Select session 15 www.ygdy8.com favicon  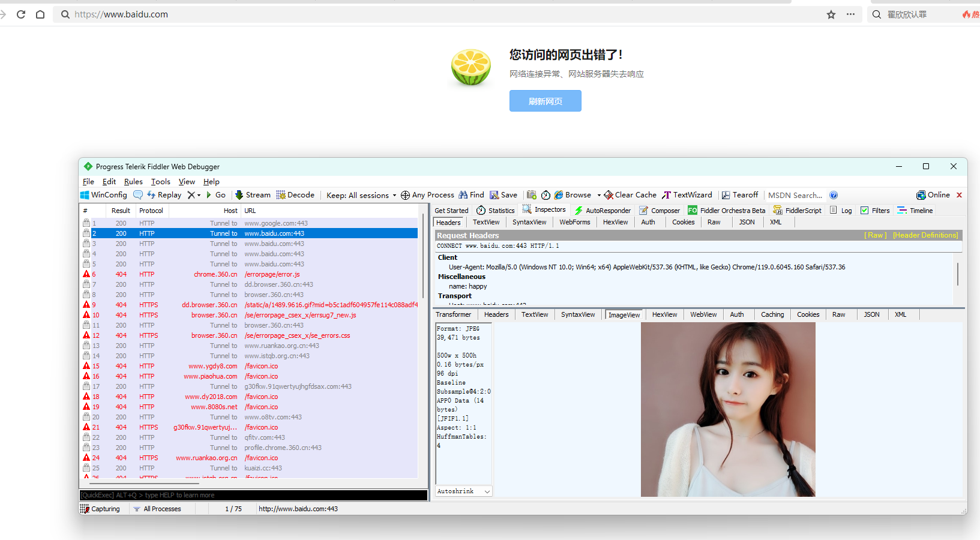[x=249, y=366]
